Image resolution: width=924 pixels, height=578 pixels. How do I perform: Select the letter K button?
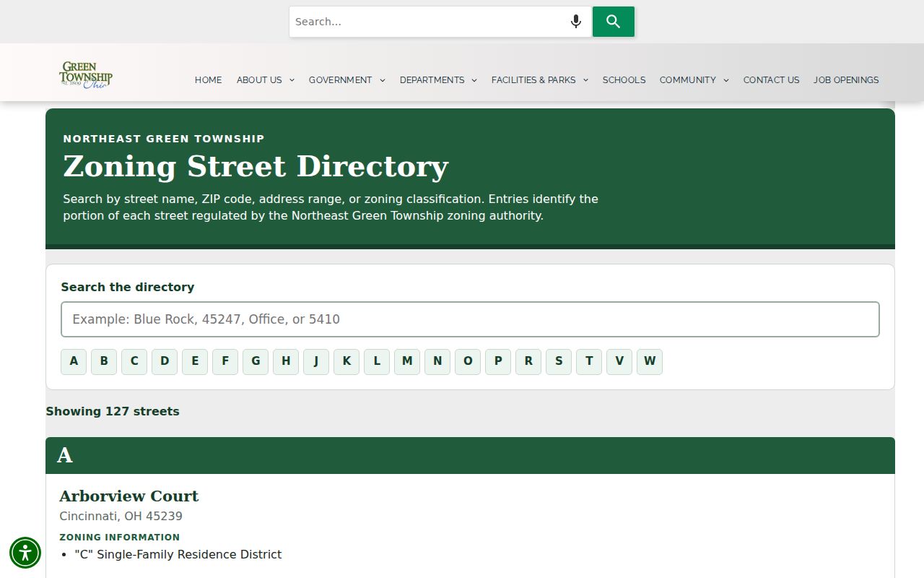click(x=346, y=362)
